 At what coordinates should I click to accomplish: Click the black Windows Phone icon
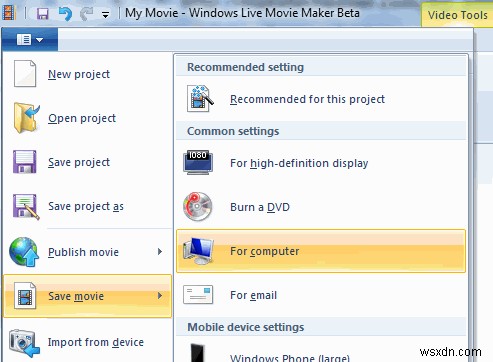tap(197, 353)
